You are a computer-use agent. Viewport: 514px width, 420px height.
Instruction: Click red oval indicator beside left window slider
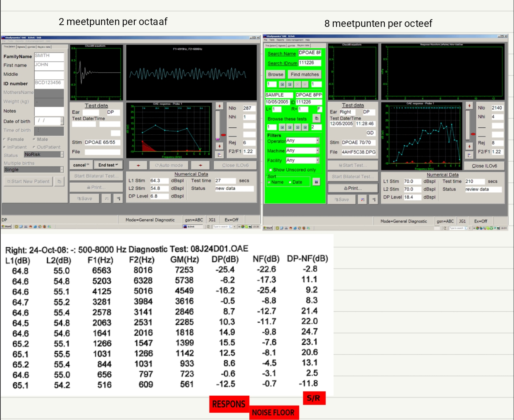(x=224, y=135)
